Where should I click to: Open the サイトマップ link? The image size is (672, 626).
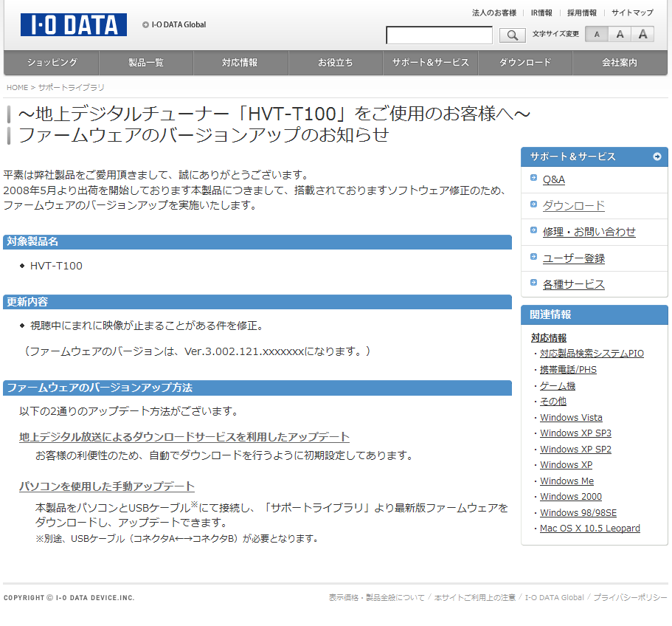point(632,13)
